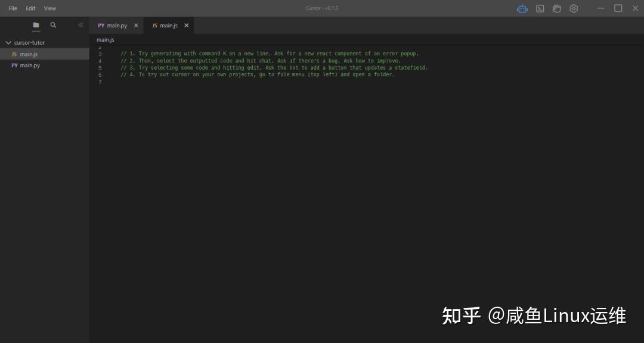Open the Edit menu
The height and width of the screenshot is (343, 644).
pyautogui.click(x=30, y=8)
